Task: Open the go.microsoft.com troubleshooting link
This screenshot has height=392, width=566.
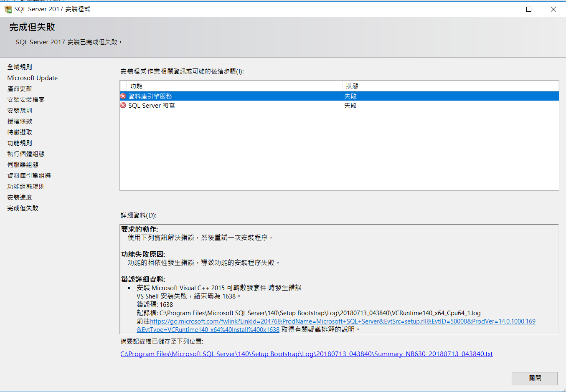Action: click(x=336, y=325)
